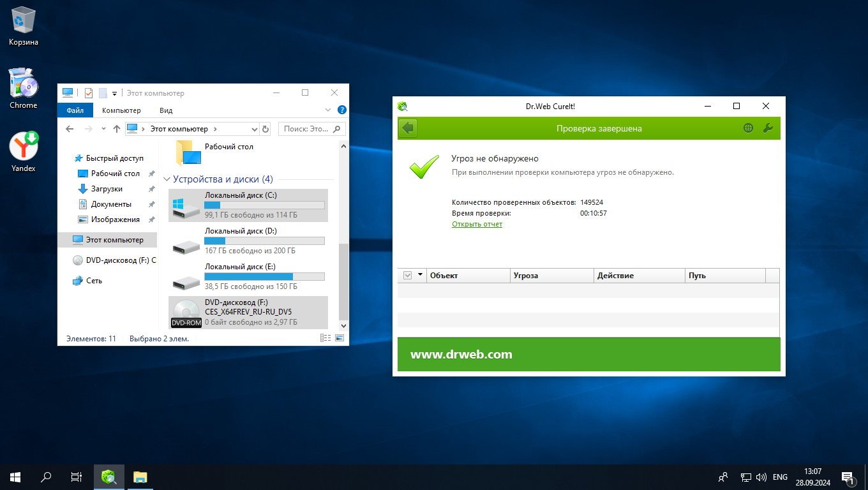Click the Открыть отчет link

(477, 224)
